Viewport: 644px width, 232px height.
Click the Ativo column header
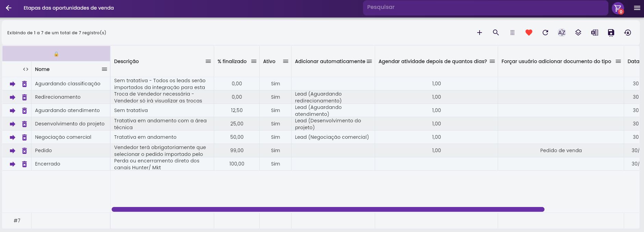pos(269,61)
